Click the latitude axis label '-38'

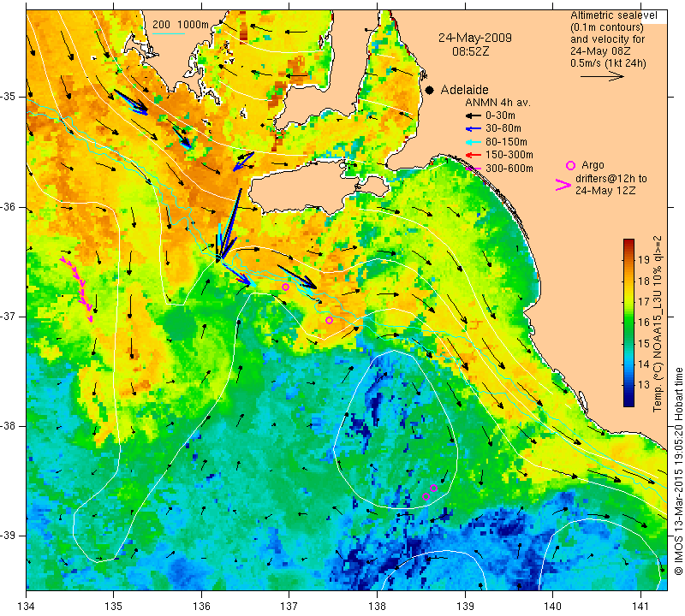(x=8, y=426)
